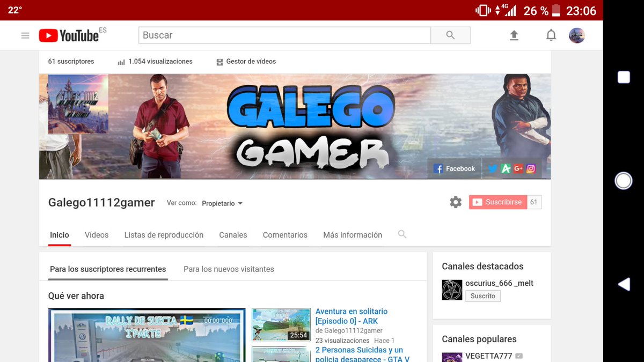Open the Facebook banner link
Image resolution: width=644 pixels, height=362 pixels.
pyautogui.click(x=455, y=168)
